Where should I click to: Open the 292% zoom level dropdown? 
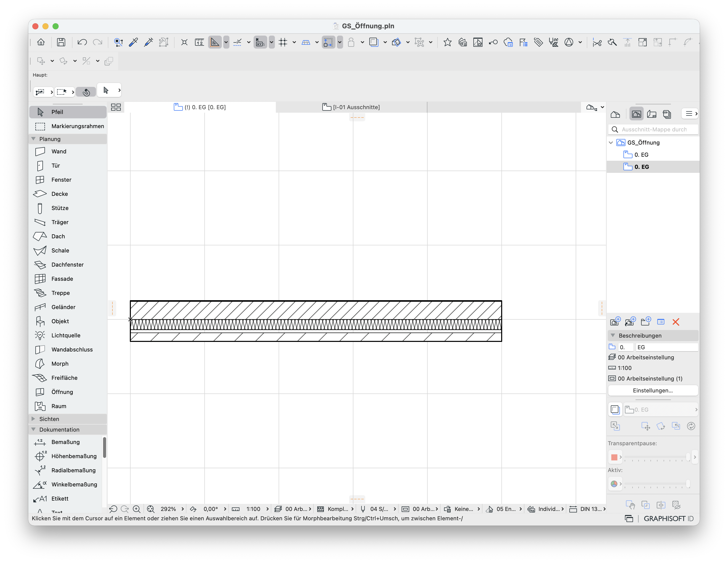(172, 509)
